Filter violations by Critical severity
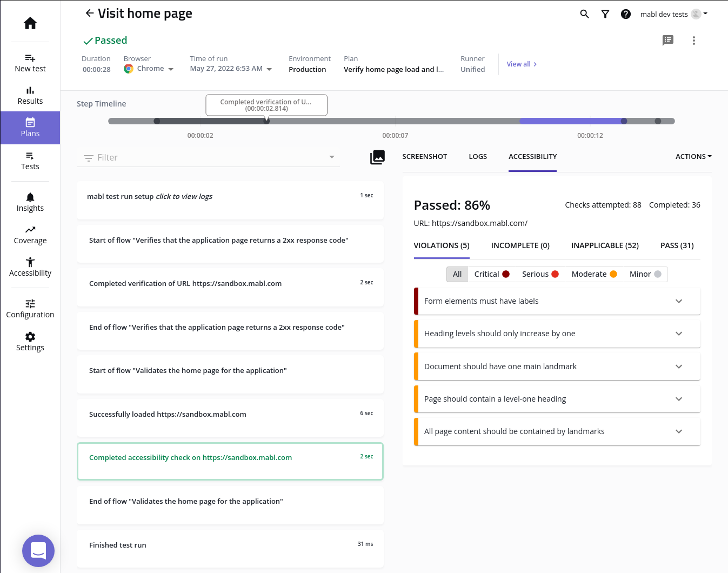This screenshot has height=573, width=728. point(492,274)
